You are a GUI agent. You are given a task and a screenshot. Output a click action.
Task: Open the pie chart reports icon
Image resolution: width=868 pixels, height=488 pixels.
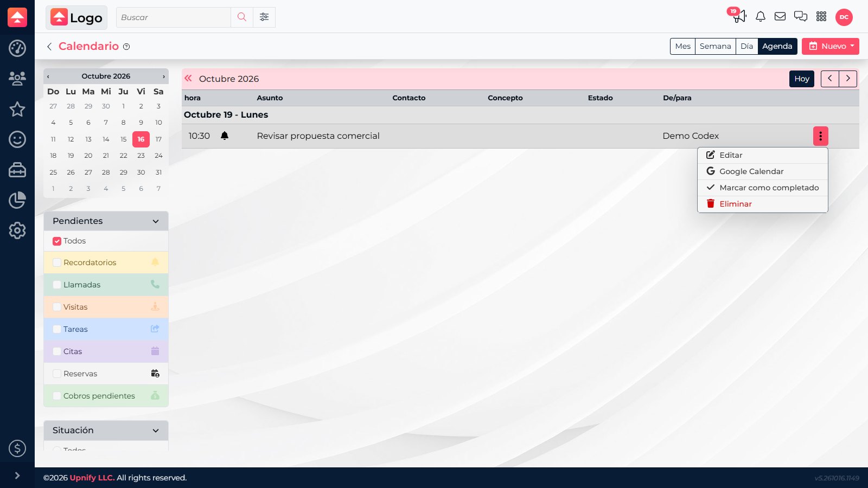tap(17, 200)
